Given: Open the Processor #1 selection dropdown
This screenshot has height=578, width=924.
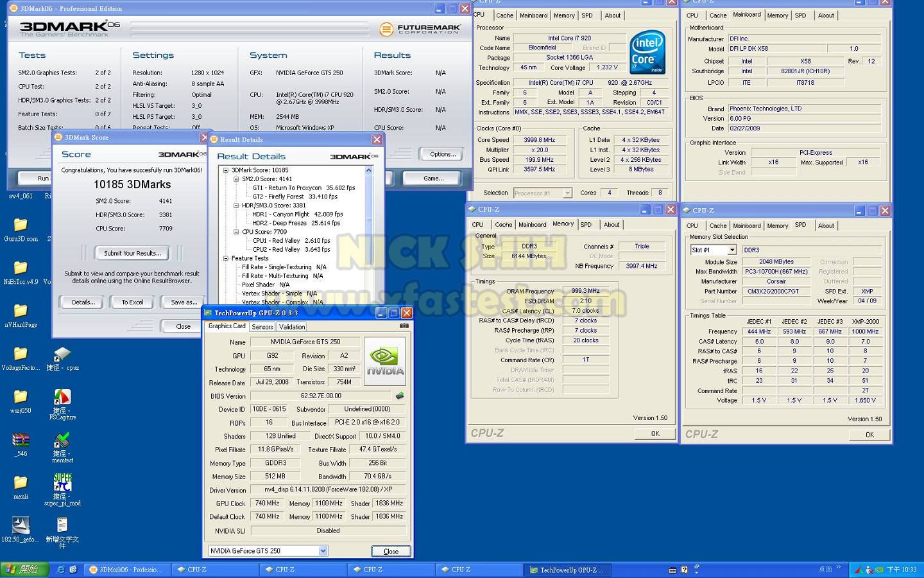Looking at the screenshot, I should [x=567, y=193].
